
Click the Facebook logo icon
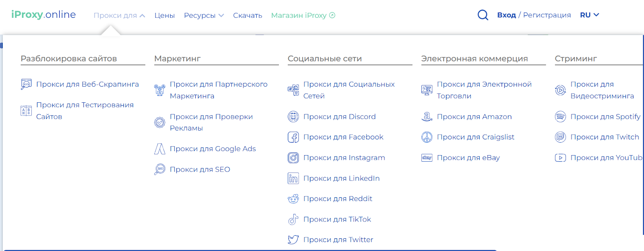coord(293,137)
